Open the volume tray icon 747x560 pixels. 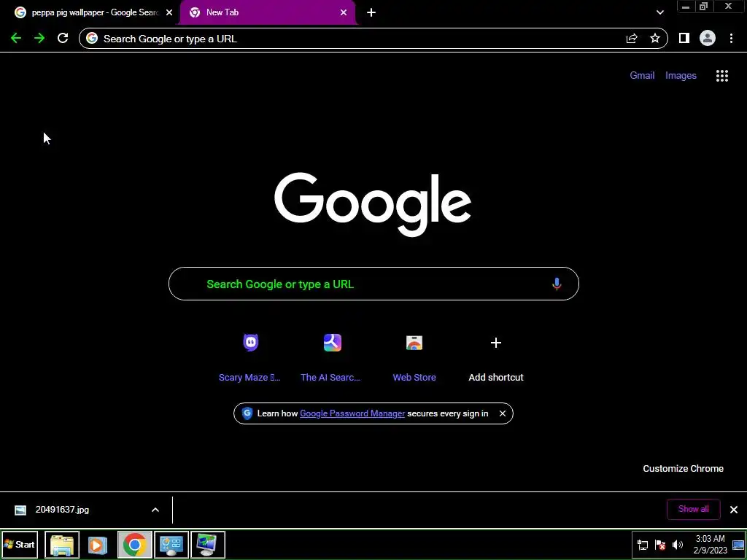coord(678,545)
